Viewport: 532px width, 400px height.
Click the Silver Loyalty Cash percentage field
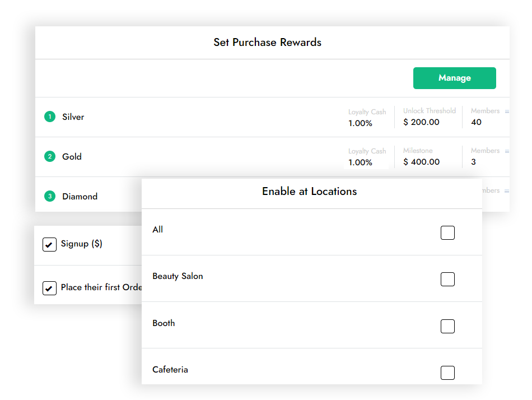(x=360, y=122)
